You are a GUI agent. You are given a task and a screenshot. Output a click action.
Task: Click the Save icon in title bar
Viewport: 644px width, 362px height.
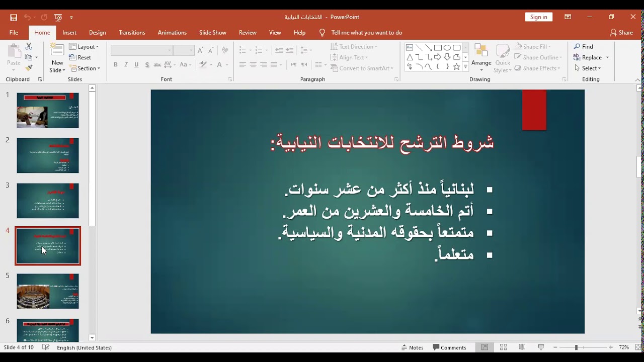pyautogui.click(x=14, y=17)
